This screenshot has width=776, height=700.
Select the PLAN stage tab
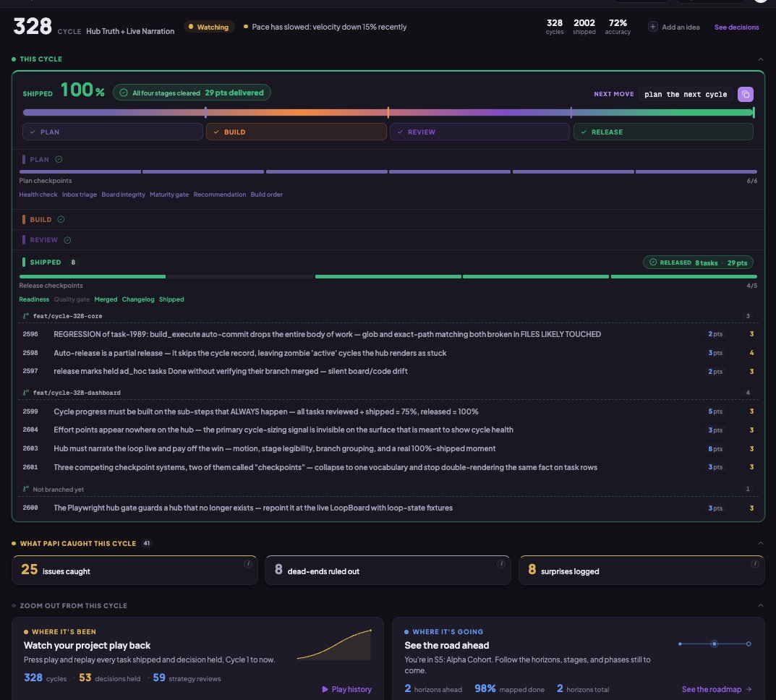pyautogui.click(x=112, y=132)
